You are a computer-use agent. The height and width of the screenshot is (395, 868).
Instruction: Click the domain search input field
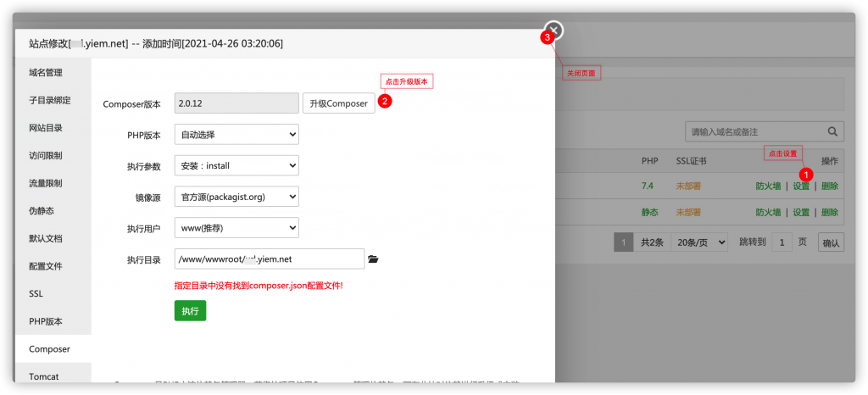point(765,131)
